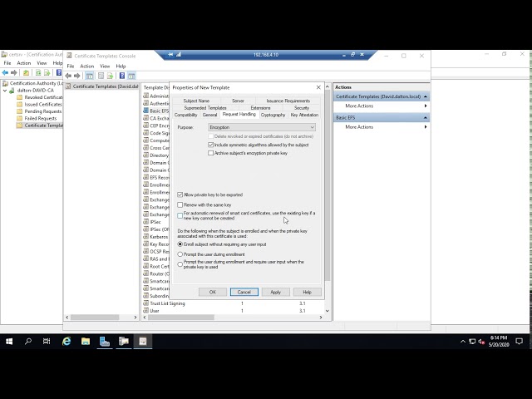Select Prompt the user during enrollment
This screenshot has width=532, height=399.
pyautogui.click(x=180, y=254)
